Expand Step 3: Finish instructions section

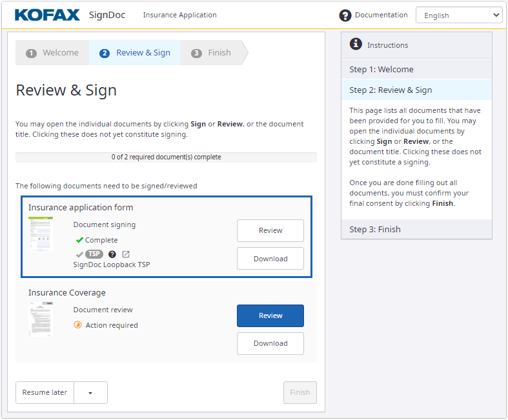[416, 229]
